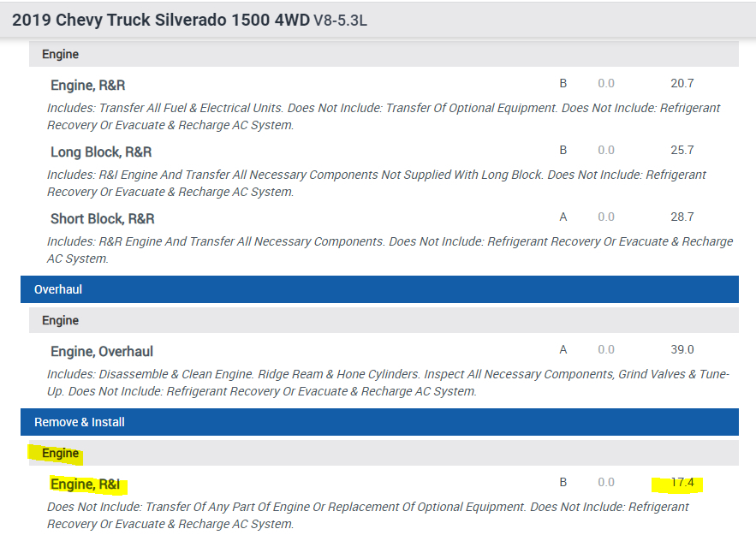Click the highlighted Engine subheader

pos(60,453)
